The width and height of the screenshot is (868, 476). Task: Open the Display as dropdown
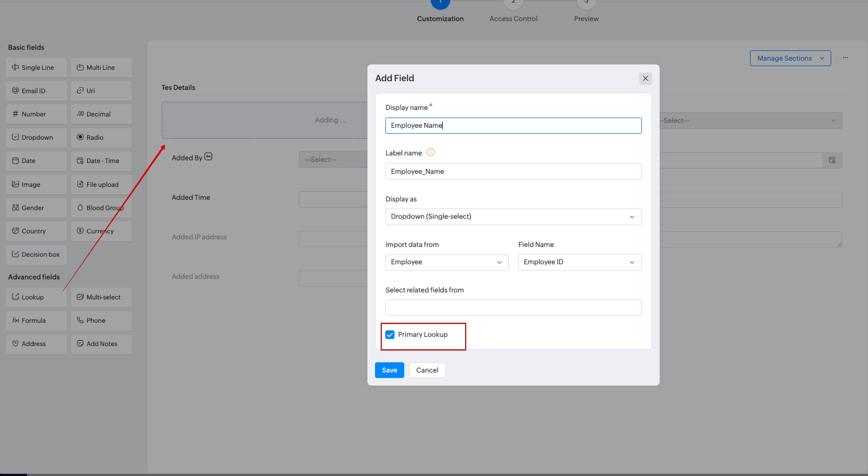click(x=513, y=216)
